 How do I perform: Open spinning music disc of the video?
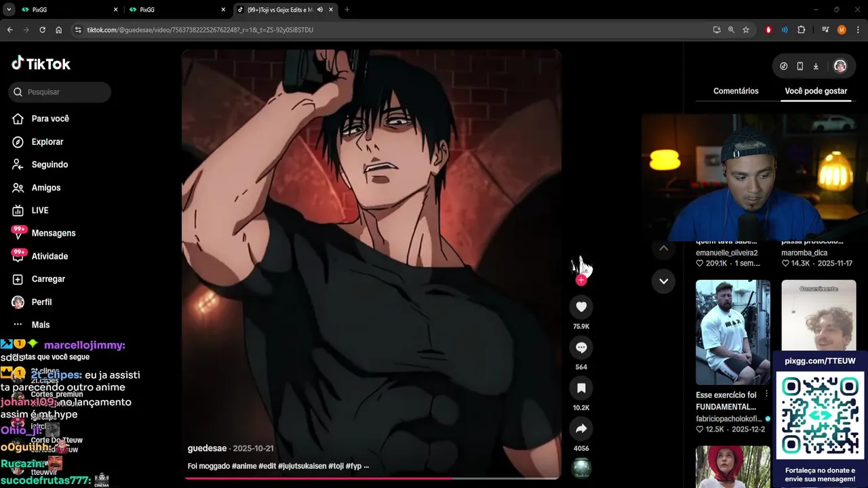(581, 468)
